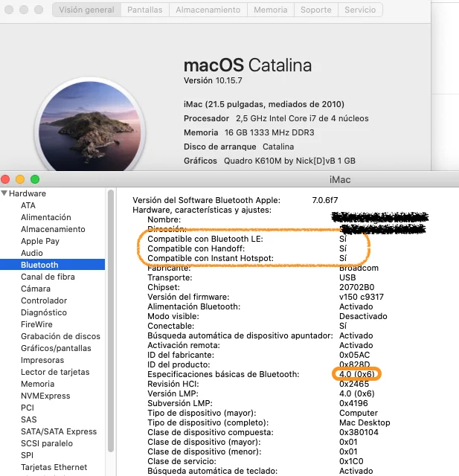Open the Servicio tab
This screenshot has width=459, height=476.
click(x=360, y=10)
